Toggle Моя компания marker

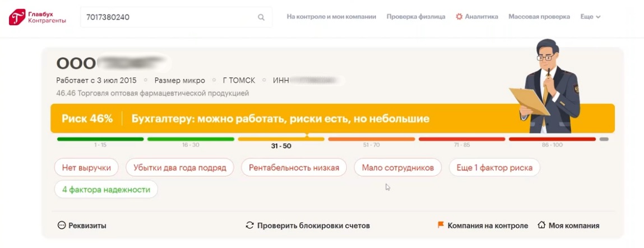[573, 226]
